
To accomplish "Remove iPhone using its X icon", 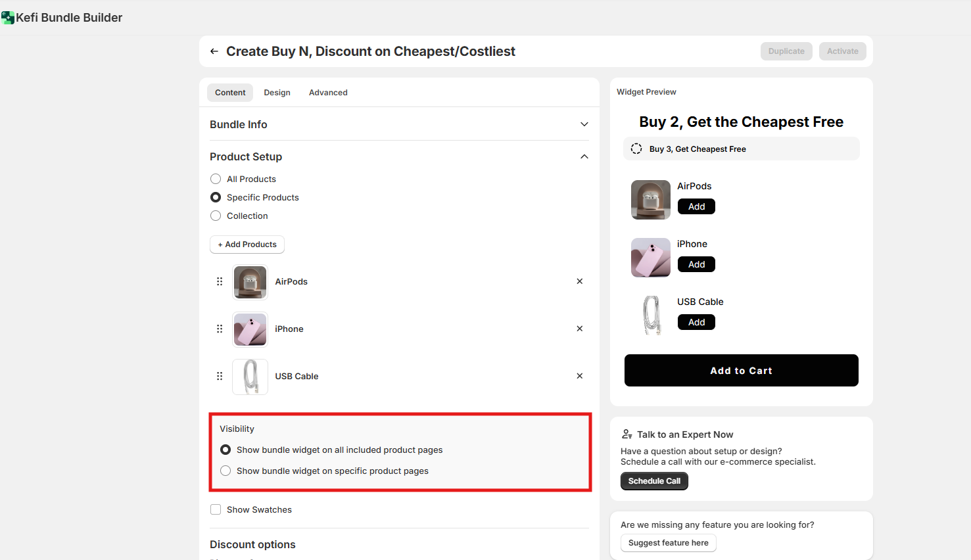I will (x=579, y=329).
